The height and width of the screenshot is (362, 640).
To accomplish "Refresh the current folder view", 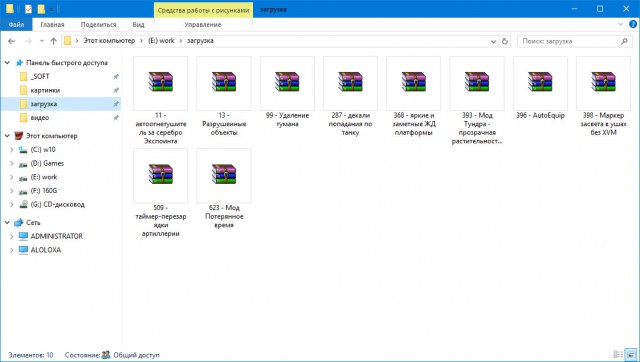I will [505, 41].
